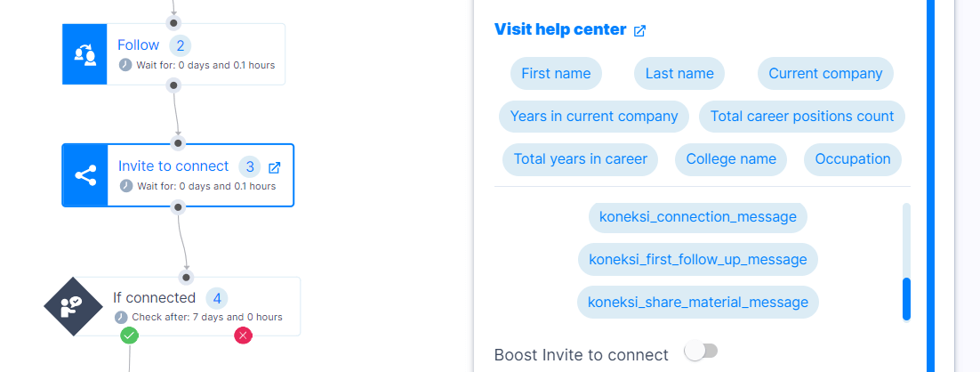Image resolution: width=980 pixels, height=372 pixels.
Task: Click the clock icon under Follow step
Action: click(x=125, y=65)
